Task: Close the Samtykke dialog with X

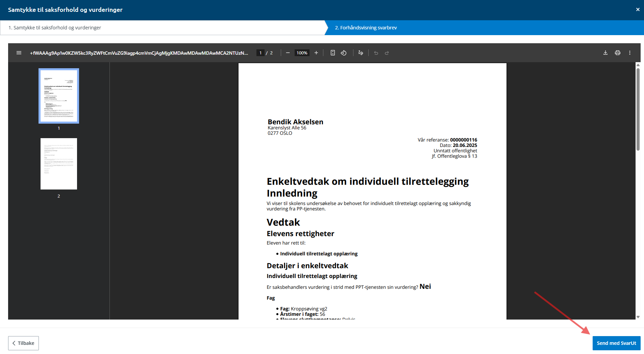Action: (638, 9)
